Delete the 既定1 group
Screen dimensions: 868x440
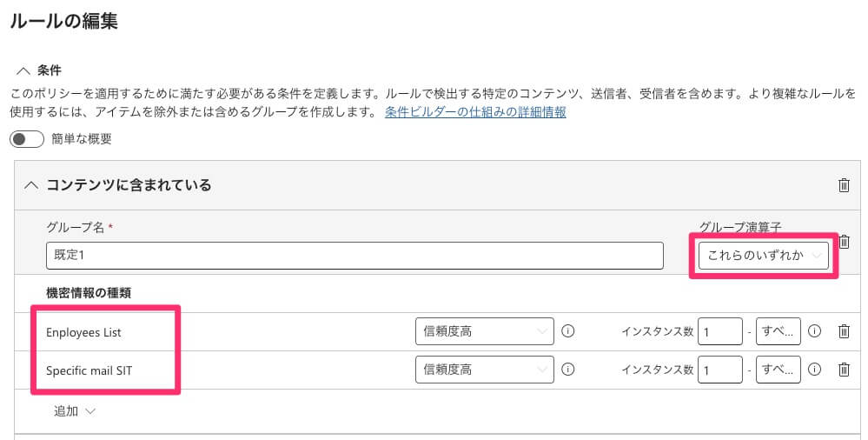click(x=844, y=242)
